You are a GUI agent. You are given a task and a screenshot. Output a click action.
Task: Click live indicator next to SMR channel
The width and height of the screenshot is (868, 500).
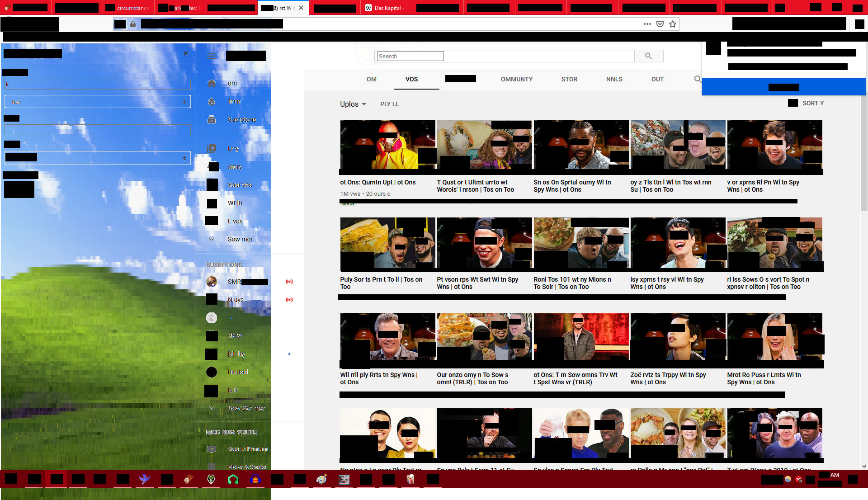[289, 282]
